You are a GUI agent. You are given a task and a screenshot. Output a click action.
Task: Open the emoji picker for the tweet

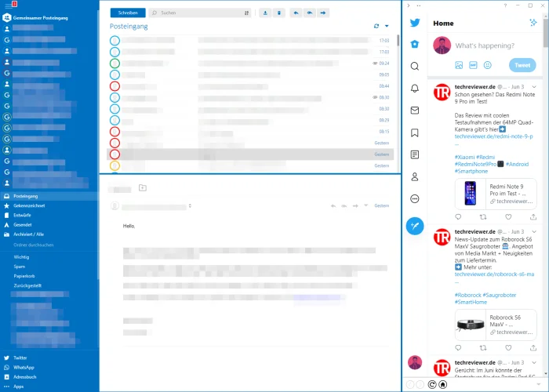pyautogui.click(x=488, y=65)
